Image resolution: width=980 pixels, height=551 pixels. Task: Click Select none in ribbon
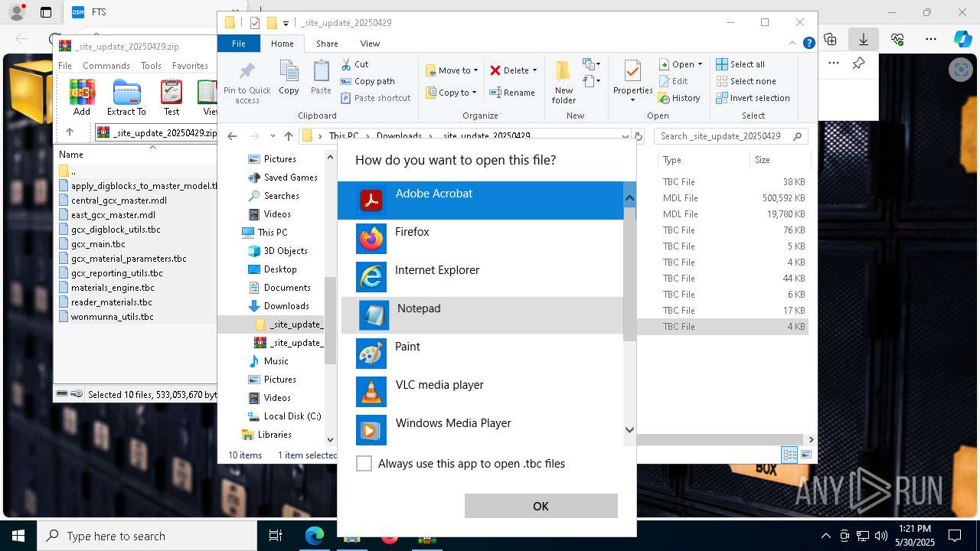(746, 81)
